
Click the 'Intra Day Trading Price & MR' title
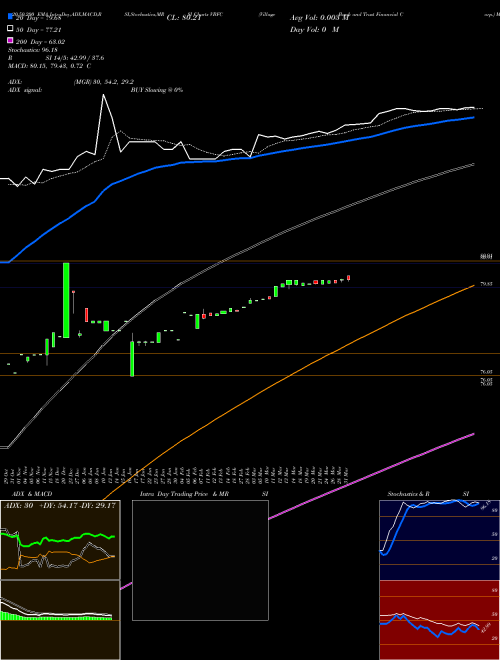pyautogui.click(x=184, y=494)
